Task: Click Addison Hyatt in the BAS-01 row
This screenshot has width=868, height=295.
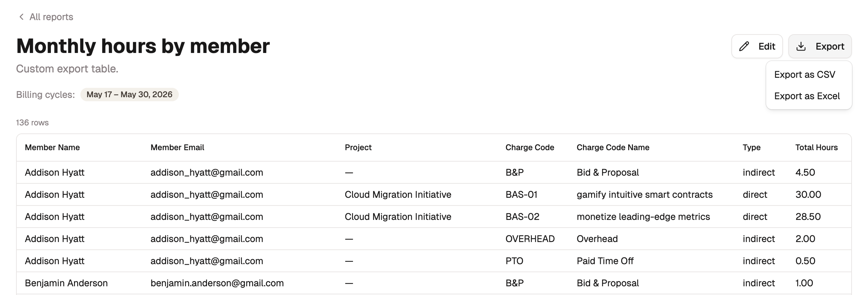Action: (x=55, y=194)
